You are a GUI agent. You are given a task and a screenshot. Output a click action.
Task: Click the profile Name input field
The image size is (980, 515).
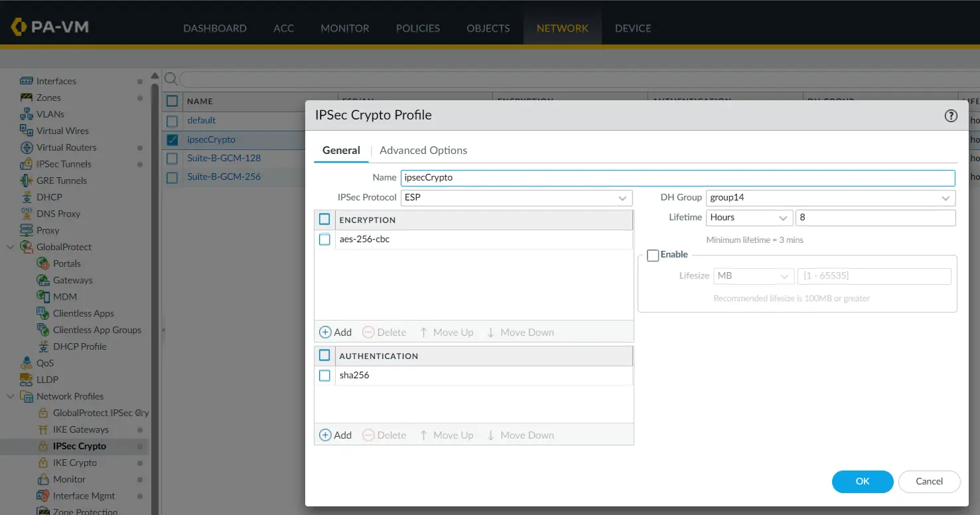[678, 178]
